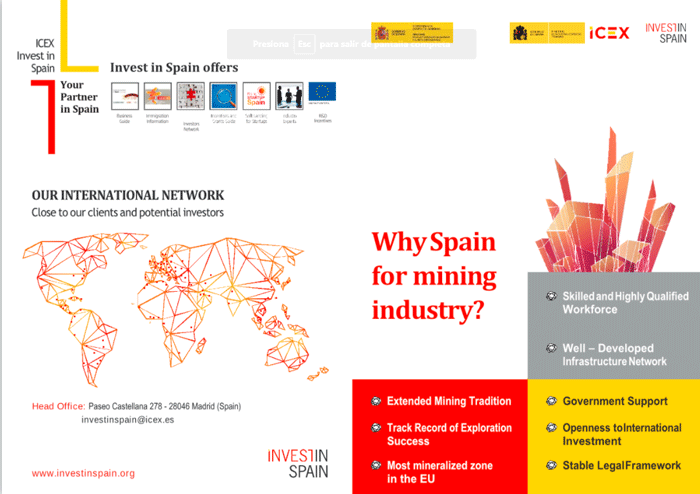
Task: Click the 'Invest in Spain offers' heading
Action: point(174,67)
